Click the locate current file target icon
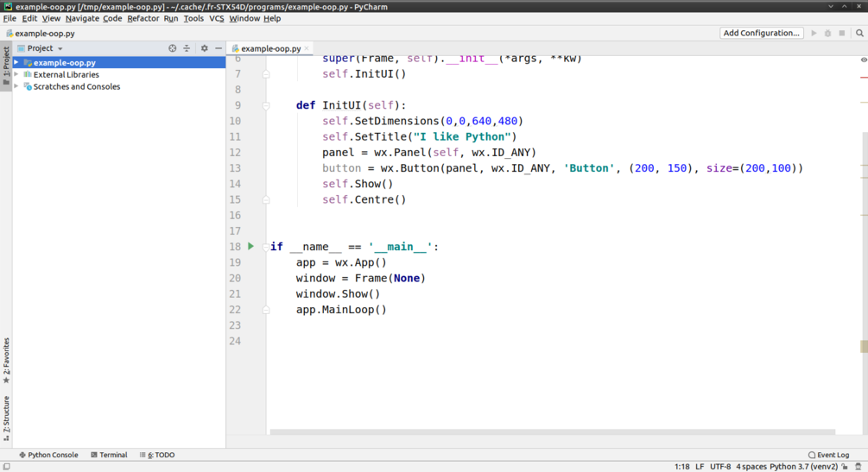Viewport: 868px width, 472px height. pyautogui.click(x=173, y=48)
